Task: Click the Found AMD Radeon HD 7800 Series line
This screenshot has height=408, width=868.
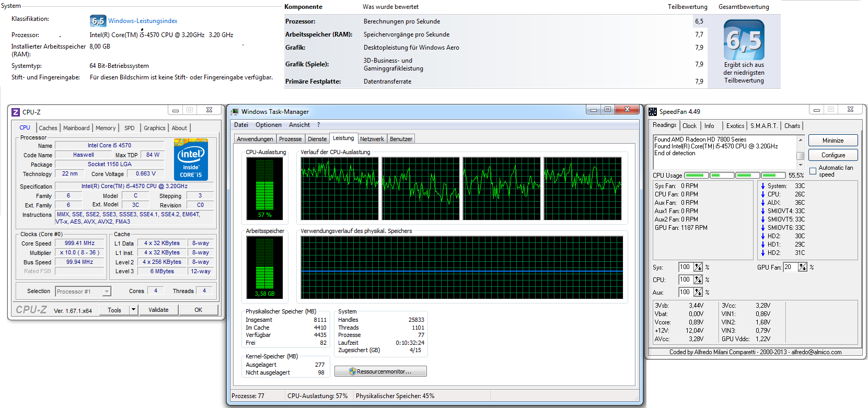Action: [x=700, y=139]
